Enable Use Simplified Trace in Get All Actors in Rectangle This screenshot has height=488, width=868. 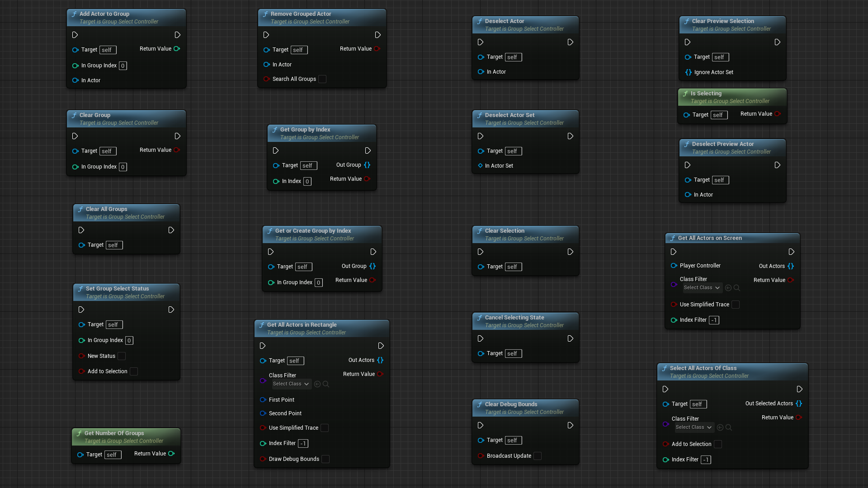click(x=325, y=428)
